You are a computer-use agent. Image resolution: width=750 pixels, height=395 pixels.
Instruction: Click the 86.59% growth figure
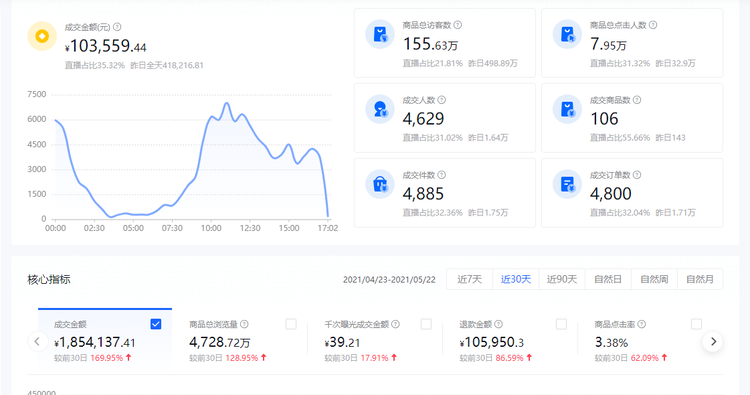[510, 358]
